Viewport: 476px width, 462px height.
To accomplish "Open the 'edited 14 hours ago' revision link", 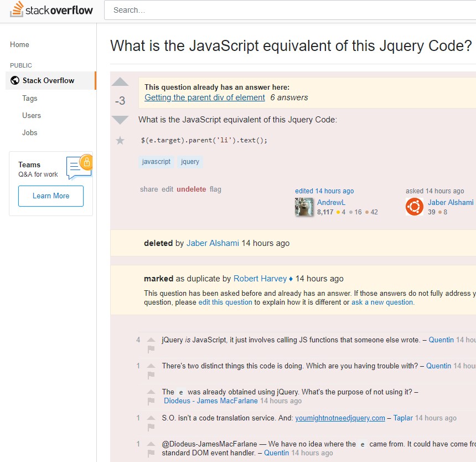I will pos(324,191).
